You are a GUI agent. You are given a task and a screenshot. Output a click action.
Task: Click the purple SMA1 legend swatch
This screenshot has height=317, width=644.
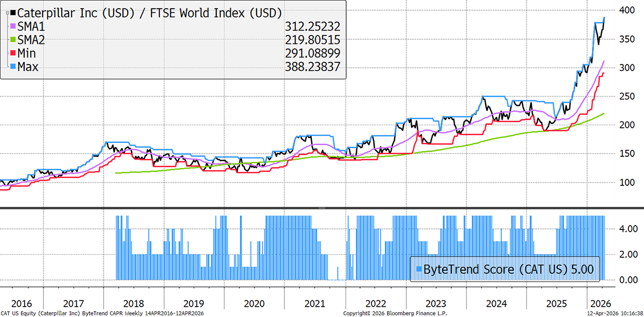(x=13, y=26)
